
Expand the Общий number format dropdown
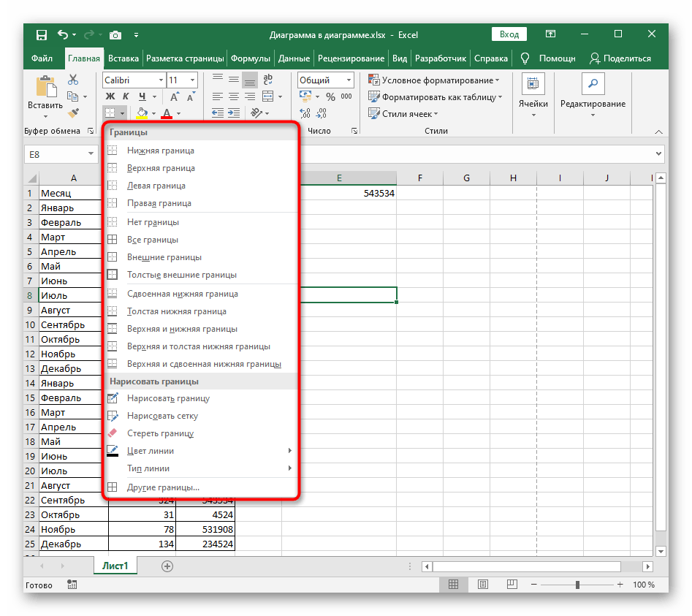pyautogui.click(x=349, y=80)
